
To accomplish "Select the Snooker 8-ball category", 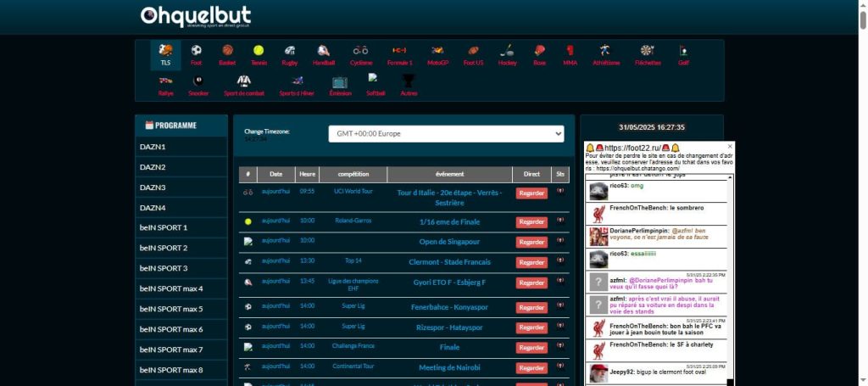I will pos(198,81).
